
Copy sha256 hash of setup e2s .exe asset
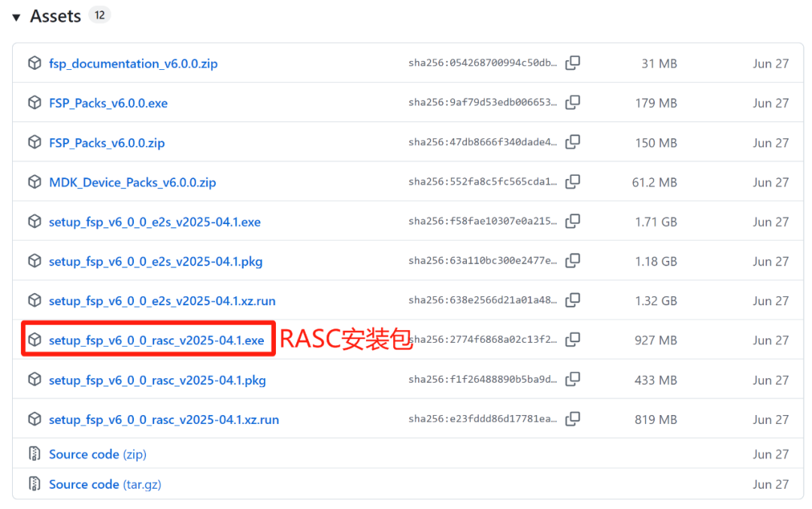(573, 221)
